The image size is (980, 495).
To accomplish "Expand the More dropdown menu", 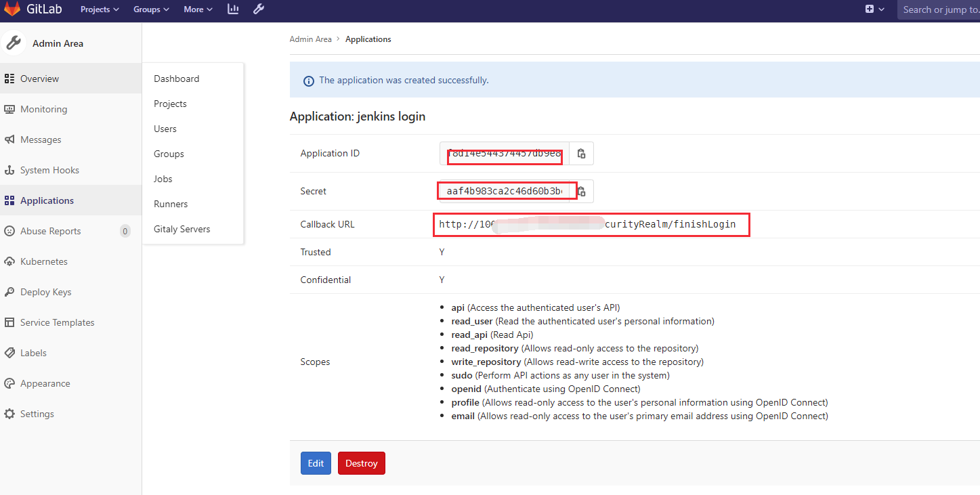I will click(x=198, y=9).
